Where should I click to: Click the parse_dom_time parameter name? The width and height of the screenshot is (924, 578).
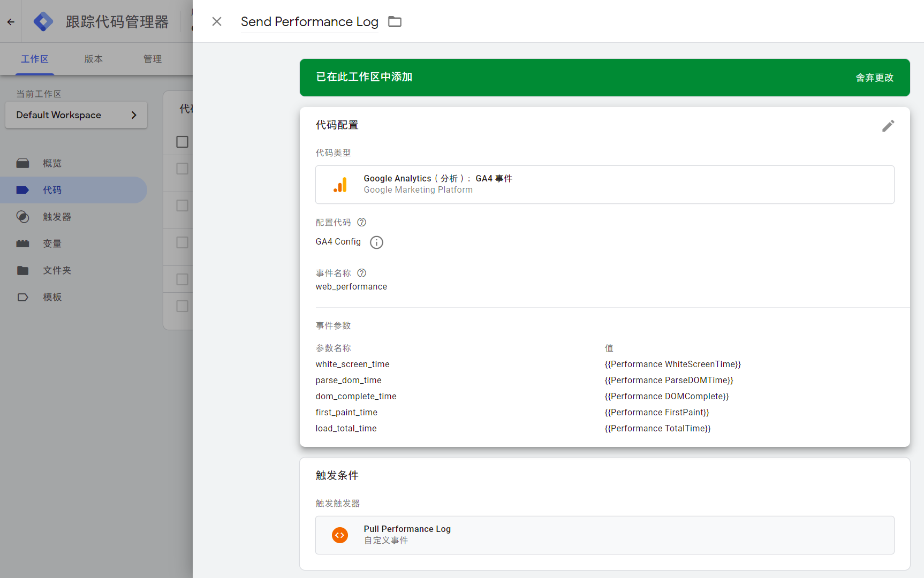coord(349,381)
